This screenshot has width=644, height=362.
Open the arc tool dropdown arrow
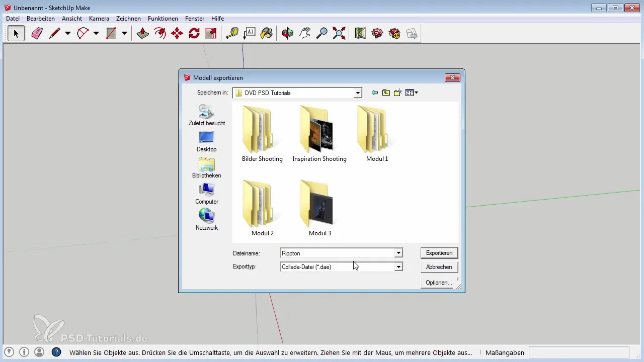[x=96, y=34]
